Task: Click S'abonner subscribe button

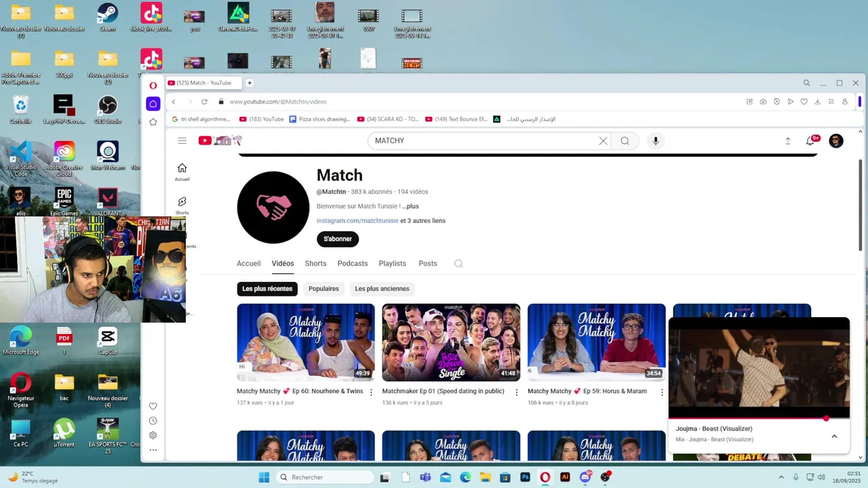Action: click(338, 239)
